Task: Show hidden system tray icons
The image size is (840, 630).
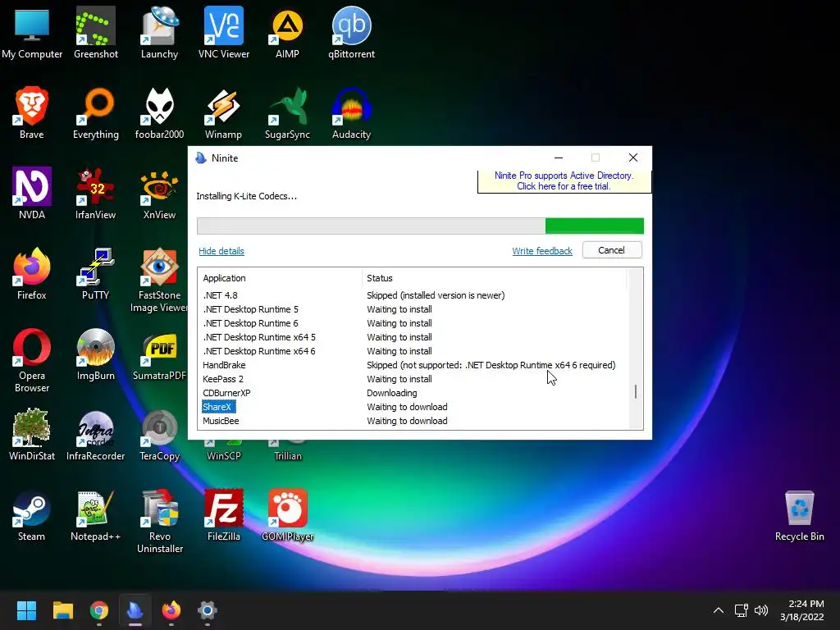Action: [x=719, y=610]
